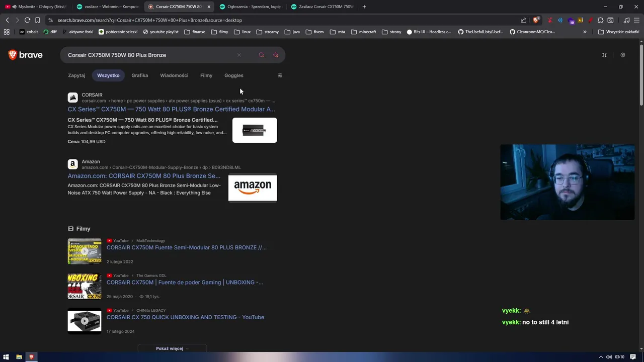Screen dimensions: 644x362
Task: Switch to the Myslovitz – Chłopcy browser tab
Action: (35, 7)
